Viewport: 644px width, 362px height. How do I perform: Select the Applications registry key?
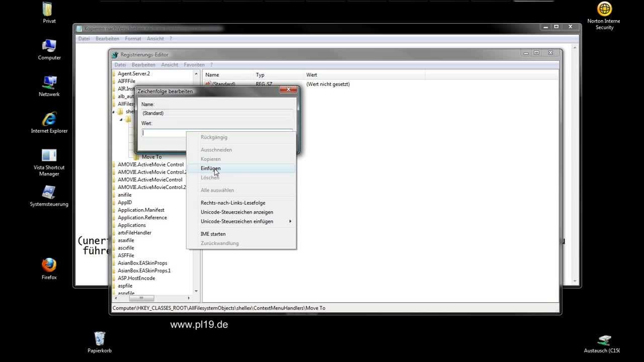[x=131, y=225]
